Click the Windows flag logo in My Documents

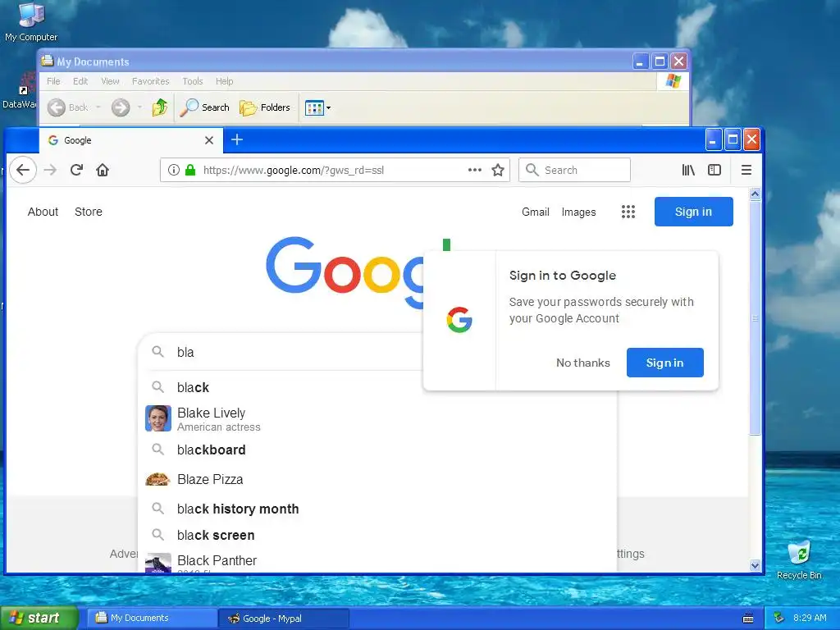(673, 81)
